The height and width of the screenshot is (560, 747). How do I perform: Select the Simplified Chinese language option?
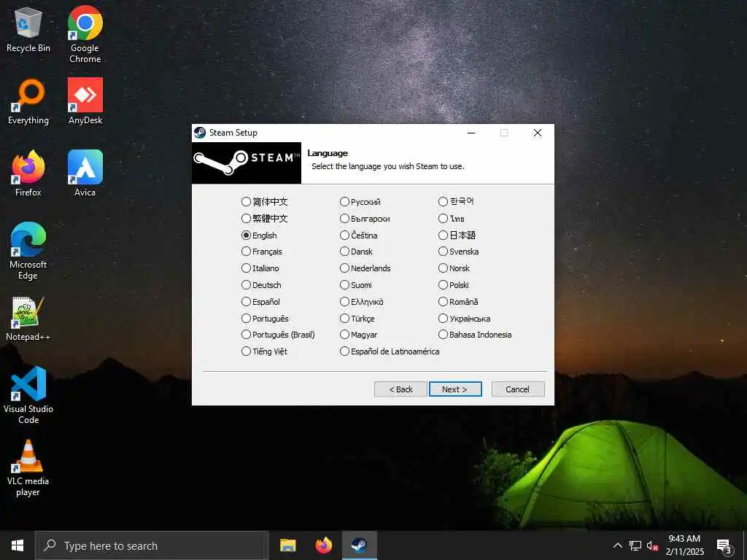(x=264, y=202)
